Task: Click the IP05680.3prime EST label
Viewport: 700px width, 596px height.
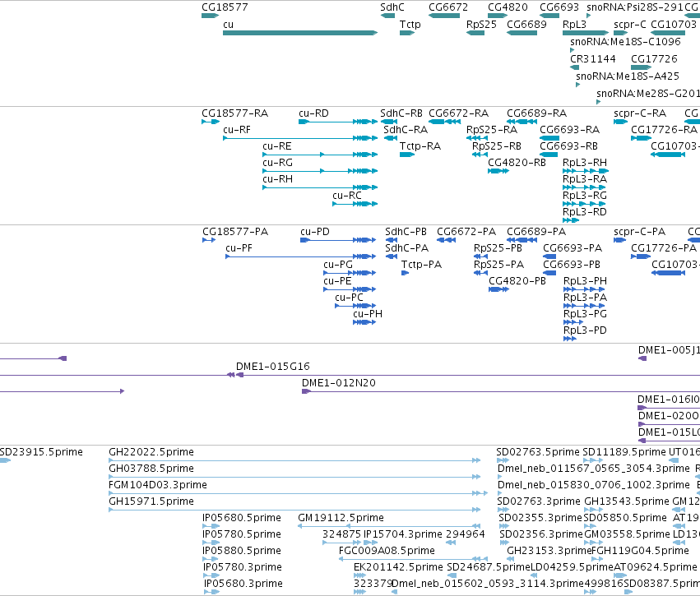Action: click(x=243, y=584)
